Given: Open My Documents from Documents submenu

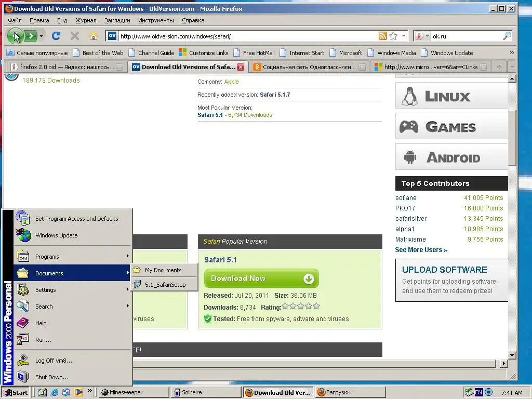Looking at the screenshot, I should 165,270.
